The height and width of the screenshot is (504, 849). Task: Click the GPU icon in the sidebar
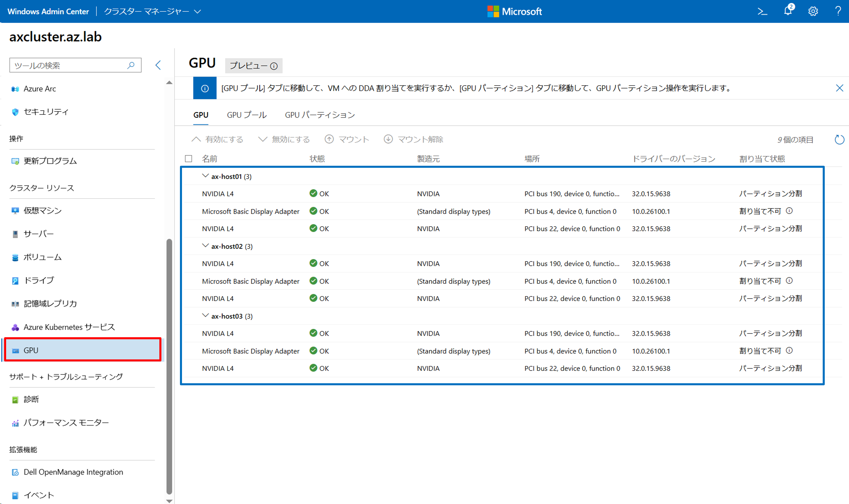[16, 350]
